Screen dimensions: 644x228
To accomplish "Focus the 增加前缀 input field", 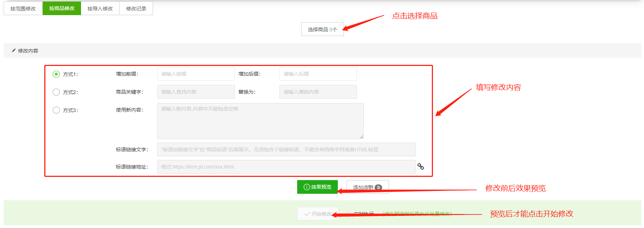I will click(x=196, y=74).
